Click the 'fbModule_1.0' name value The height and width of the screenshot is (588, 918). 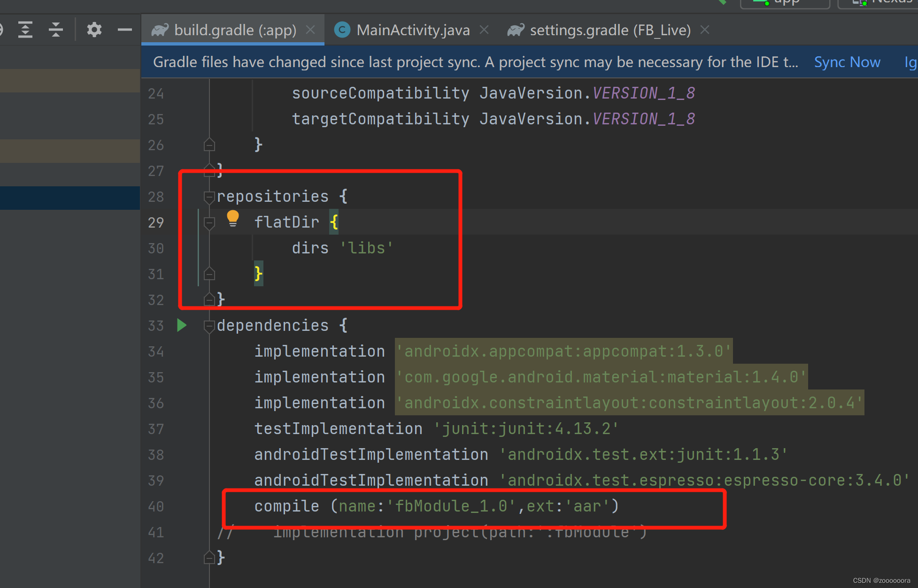click(451, 506)
